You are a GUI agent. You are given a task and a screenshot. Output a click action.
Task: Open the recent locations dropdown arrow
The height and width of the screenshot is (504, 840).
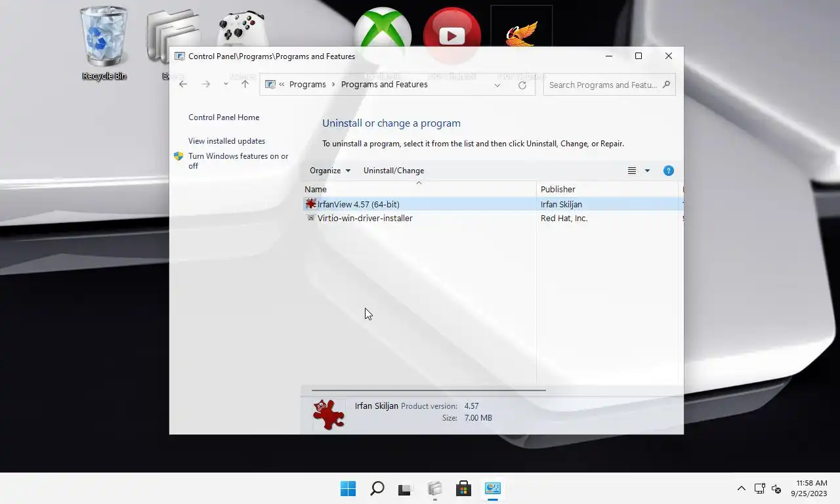(226, 84)
